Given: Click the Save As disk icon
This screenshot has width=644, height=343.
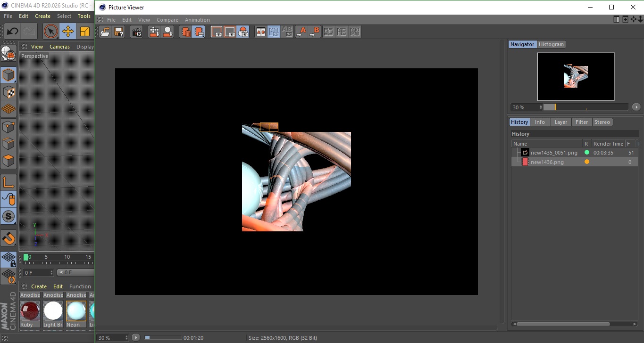Looking at the screenshot, I should click(x=119, y=32).
